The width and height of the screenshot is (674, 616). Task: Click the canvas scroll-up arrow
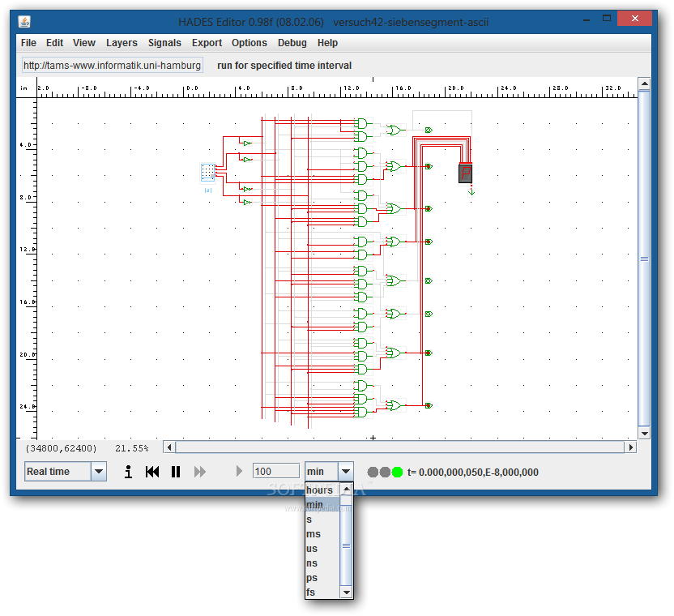(644, 83)
